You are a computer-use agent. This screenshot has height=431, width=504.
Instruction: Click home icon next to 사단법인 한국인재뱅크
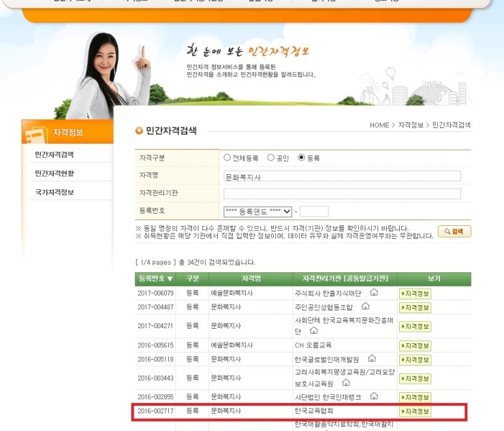pos(374,396)
